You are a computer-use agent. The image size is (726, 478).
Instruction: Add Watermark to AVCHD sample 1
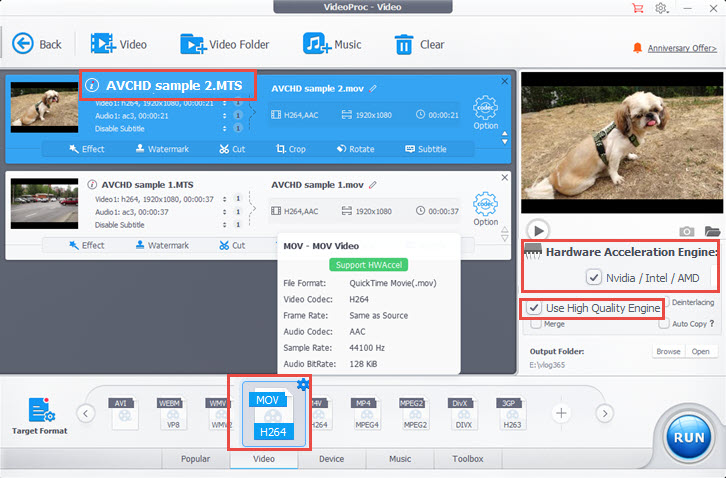coord(162,245)
